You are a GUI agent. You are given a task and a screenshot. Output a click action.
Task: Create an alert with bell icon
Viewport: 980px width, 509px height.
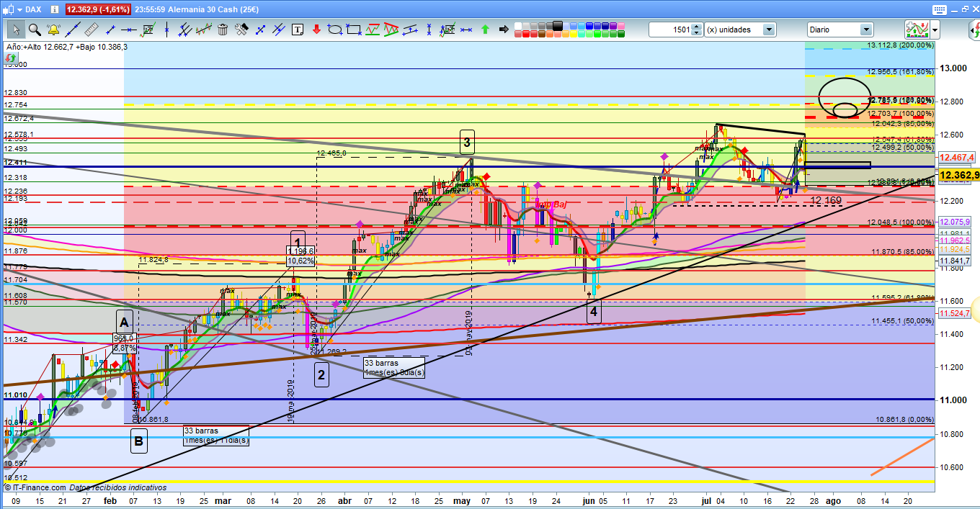53,30
